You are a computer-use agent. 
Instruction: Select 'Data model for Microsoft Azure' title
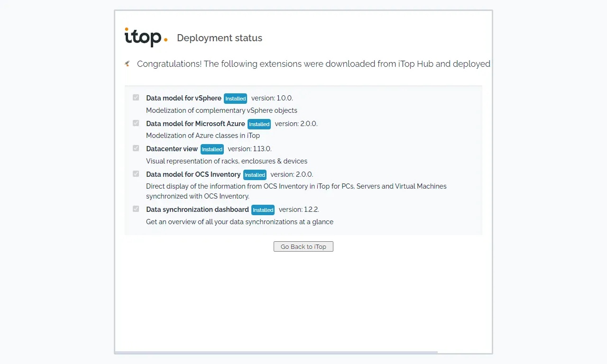point(195,124)
